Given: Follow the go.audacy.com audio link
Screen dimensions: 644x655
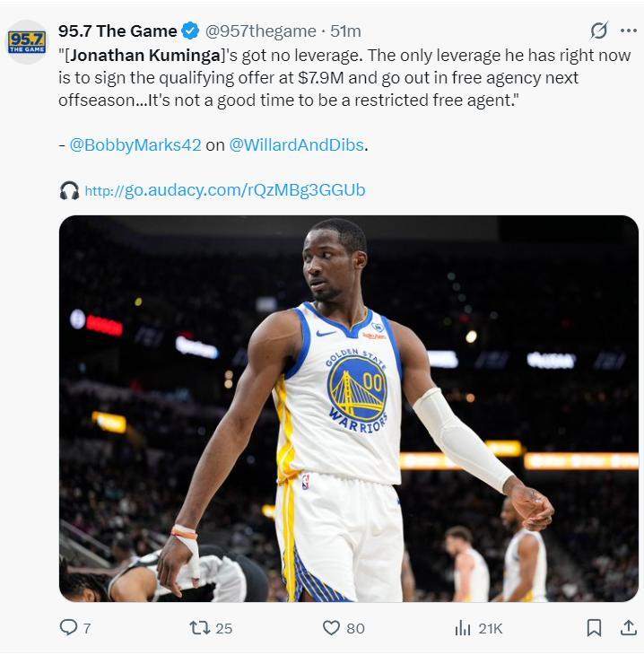Looking at the screenshot, I should [x=224, y=190].
